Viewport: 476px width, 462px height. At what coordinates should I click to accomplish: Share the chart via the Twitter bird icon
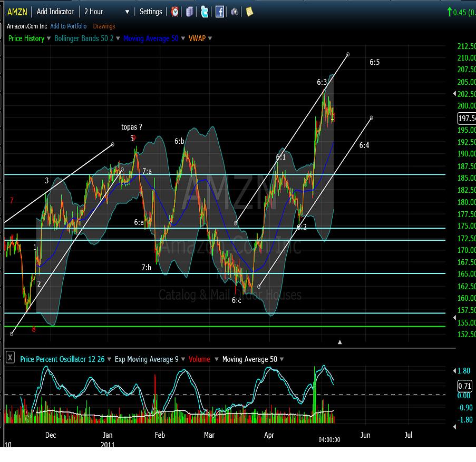[205, 12]
